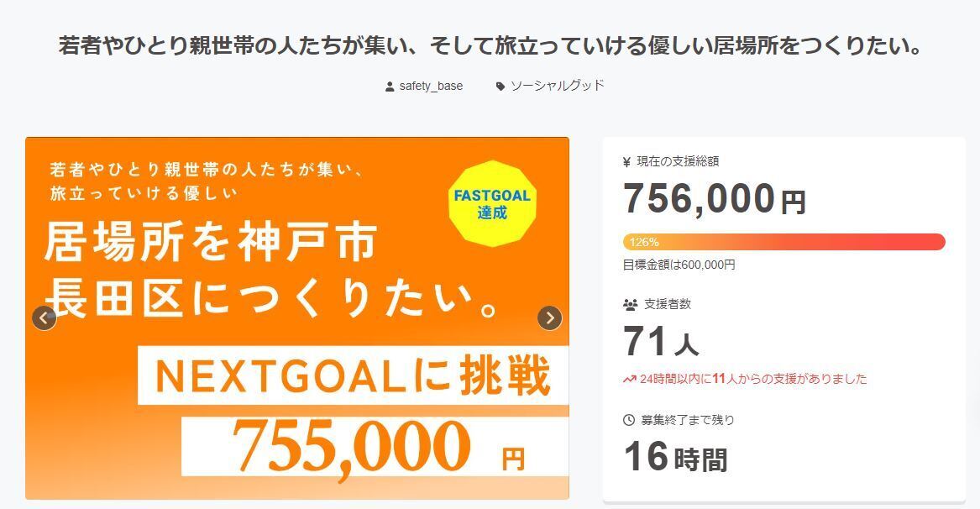The width and height of the screenshot is (980, 509).
Task: Click the tag icon beside ソーシャルグッド
Action: point(500,87)
